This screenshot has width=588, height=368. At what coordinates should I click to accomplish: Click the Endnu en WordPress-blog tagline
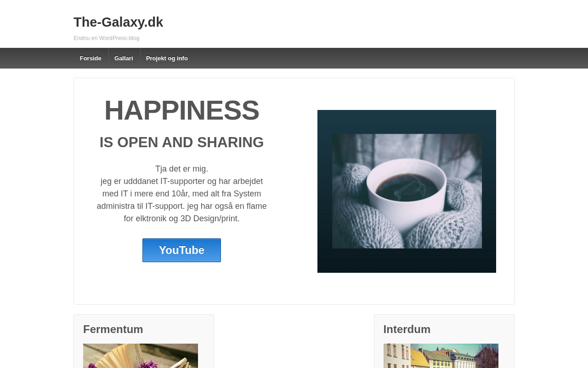point(106,38)
